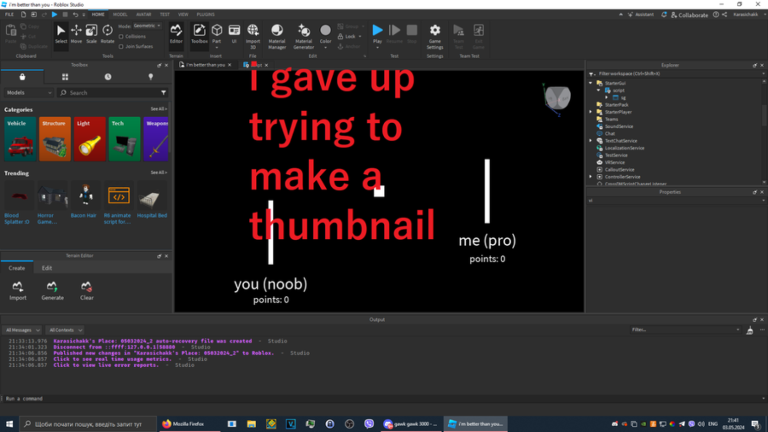The height and width of the screenshot is (432, 768).
Task: Click Clear in Terrain Editor
Action: pos(87,290)
